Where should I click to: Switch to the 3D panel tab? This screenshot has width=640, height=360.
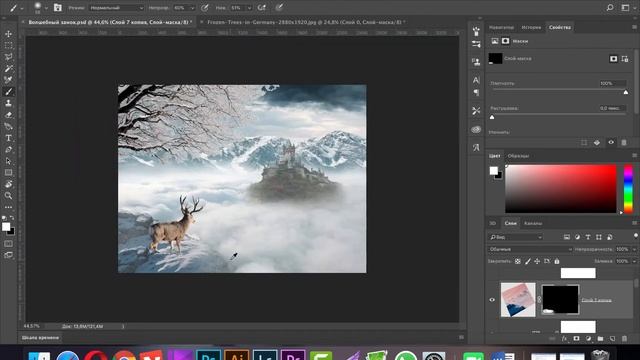[x=493, y=223]
